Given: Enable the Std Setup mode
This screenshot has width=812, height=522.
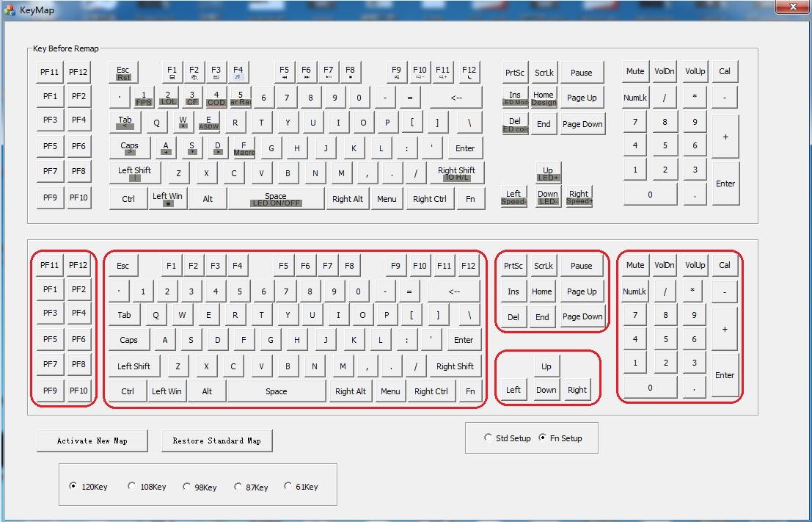Looking at the screenshot, I should pos(488,438).
